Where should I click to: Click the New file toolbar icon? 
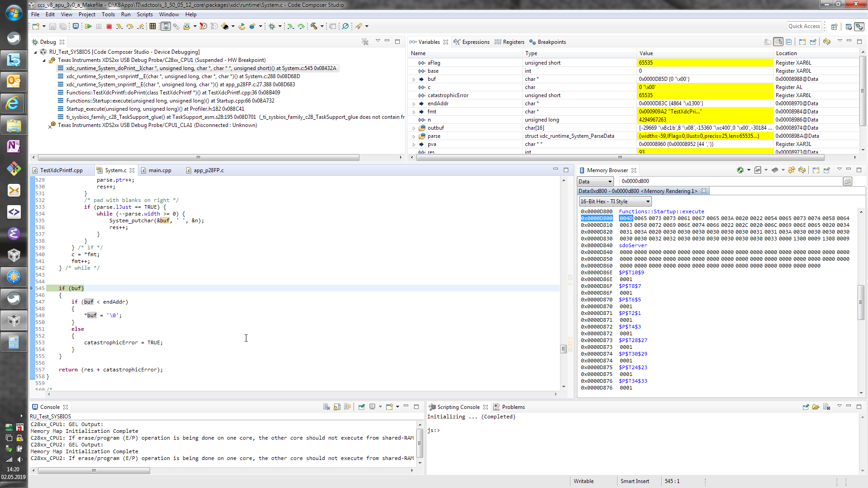(x=36, y=27)
